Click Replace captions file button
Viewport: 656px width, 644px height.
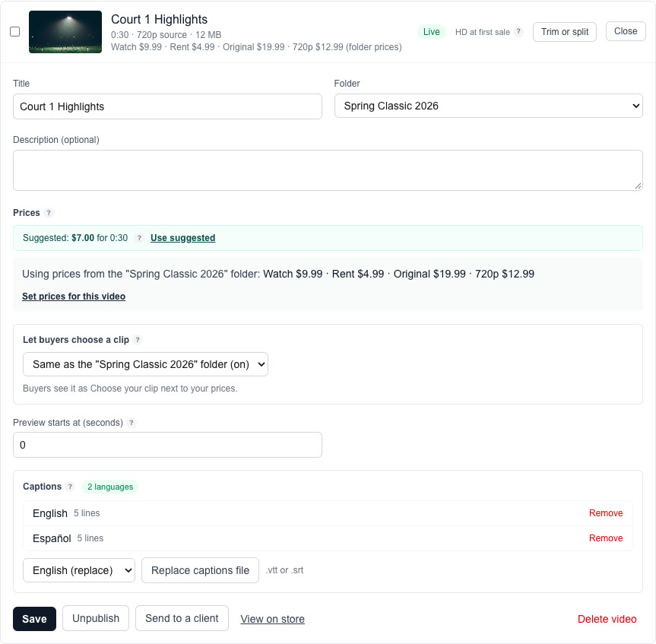tap(200, 570)
